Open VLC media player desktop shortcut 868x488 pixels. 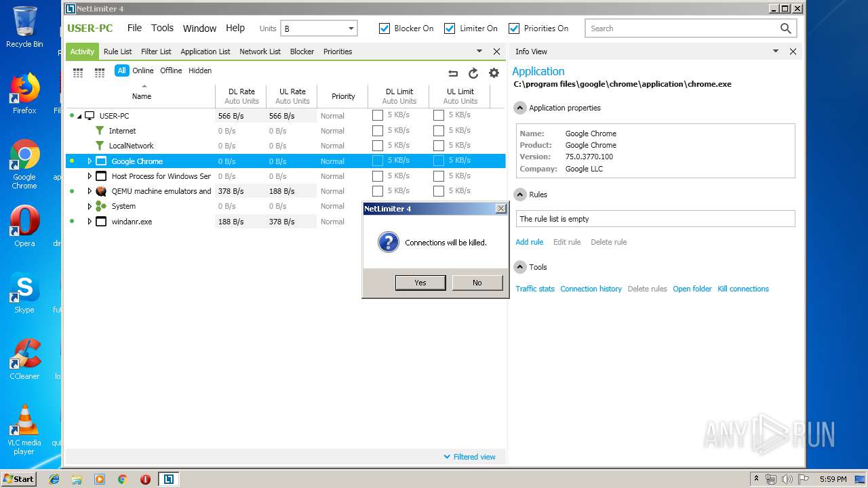(x=24, y=430)
